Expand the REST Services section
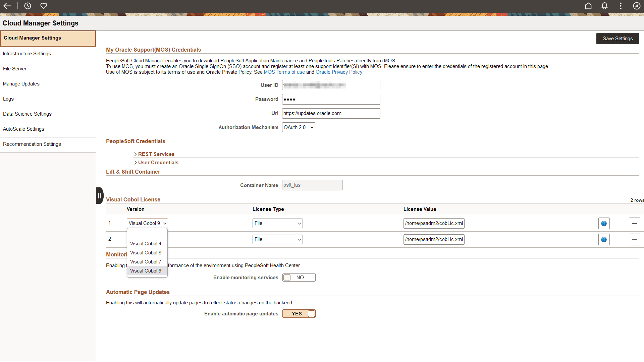Viewport: 644px width, 362px height. pyautogui.click(x=156, y=154)
